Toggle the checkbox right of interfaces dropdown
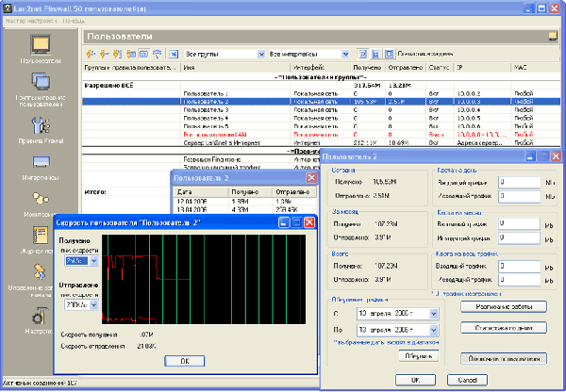Viewport: 566px width, 392px height. click(391, 54)
